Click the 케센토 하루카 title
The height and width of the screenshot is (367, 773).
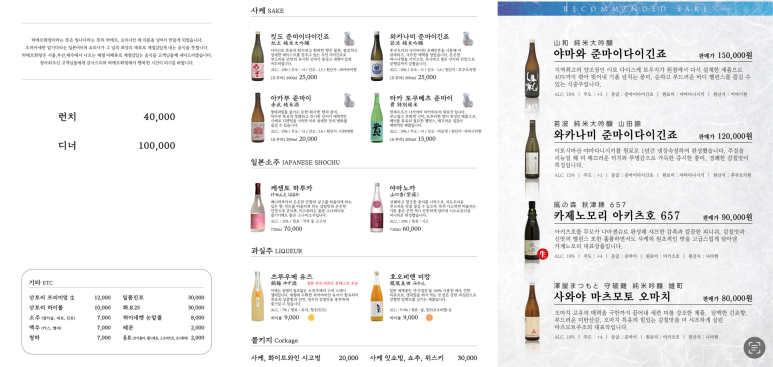point(291,188)
